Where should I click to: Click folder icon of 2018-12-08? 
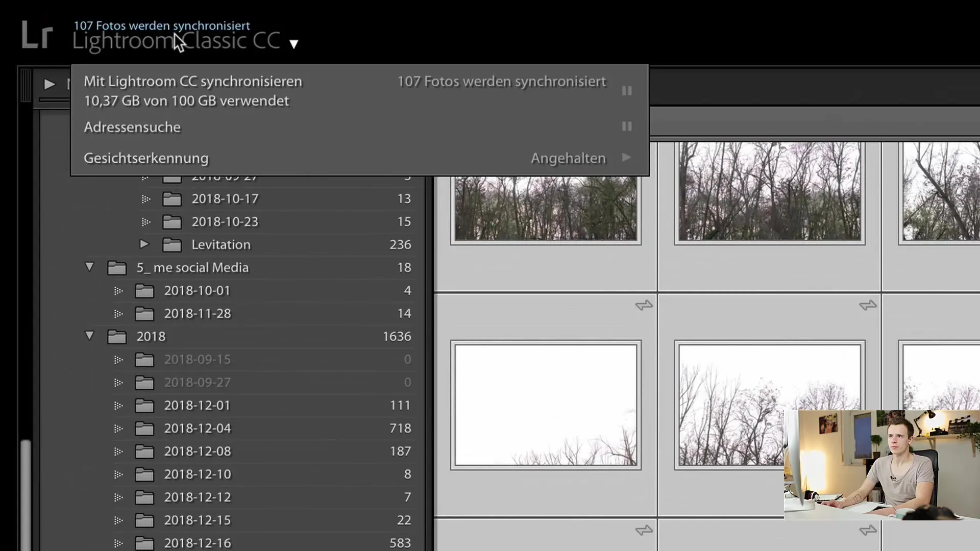(144, 452)
